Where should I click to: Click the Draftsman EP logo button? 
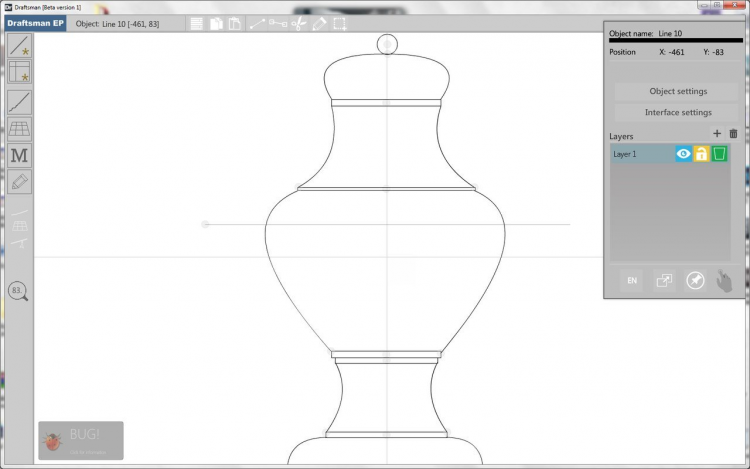click(35, 23)
